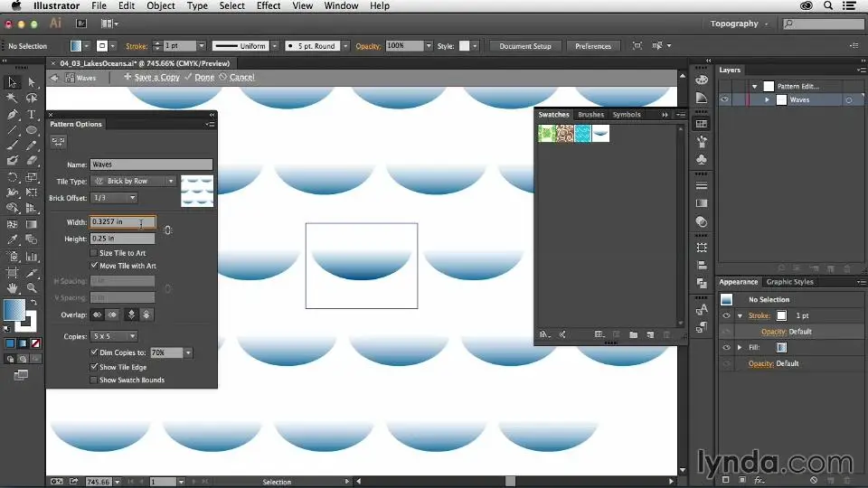Create new color group folder icon
Viewport: 868px width, 488px height.
[633, 334]
